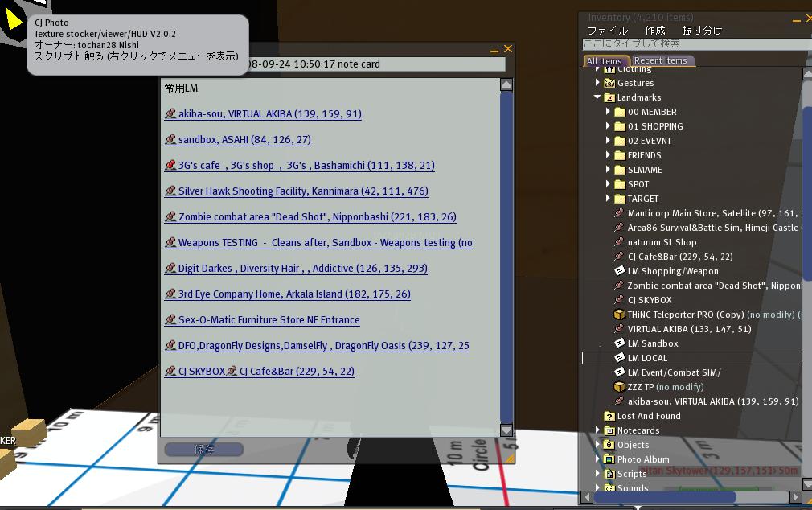Expand the 02 EVEVNT folder
The image size is (812, 510).
click(608, 141)
